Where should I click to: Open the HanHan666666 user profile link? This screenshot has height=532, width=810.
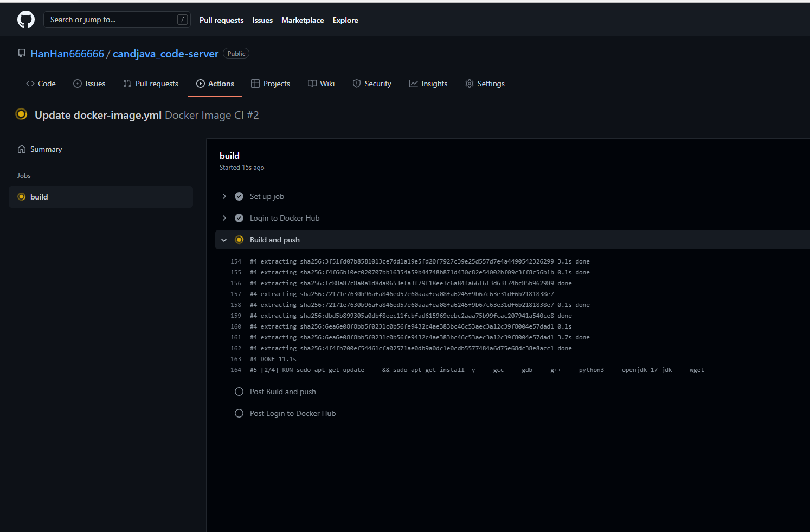point(67,54)
